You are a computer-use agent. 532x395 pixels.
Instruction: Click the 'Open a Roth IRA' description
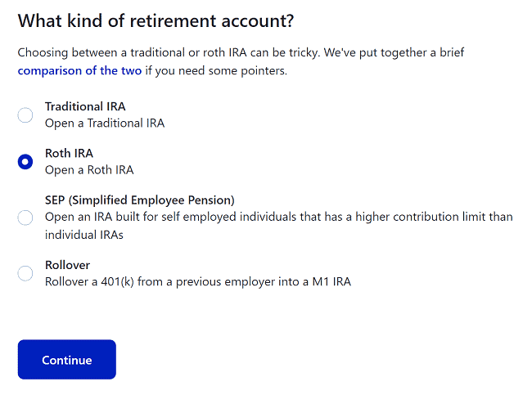[89, 170]
